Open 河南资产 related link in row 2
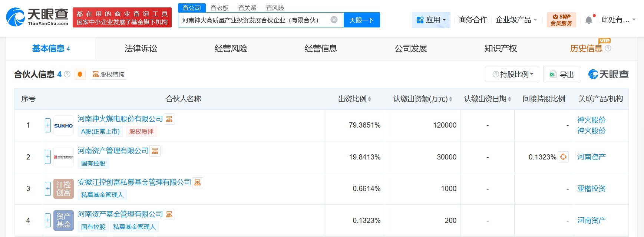 coord(591,157)
